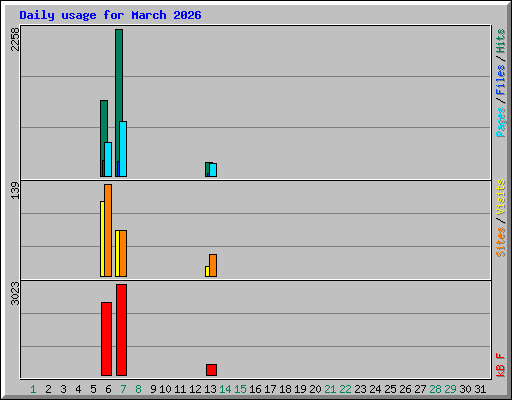The image size is (512, 400).
Task: Click the blue "Files" legend label
Action: pyautogui.click(x=500, y=80)
